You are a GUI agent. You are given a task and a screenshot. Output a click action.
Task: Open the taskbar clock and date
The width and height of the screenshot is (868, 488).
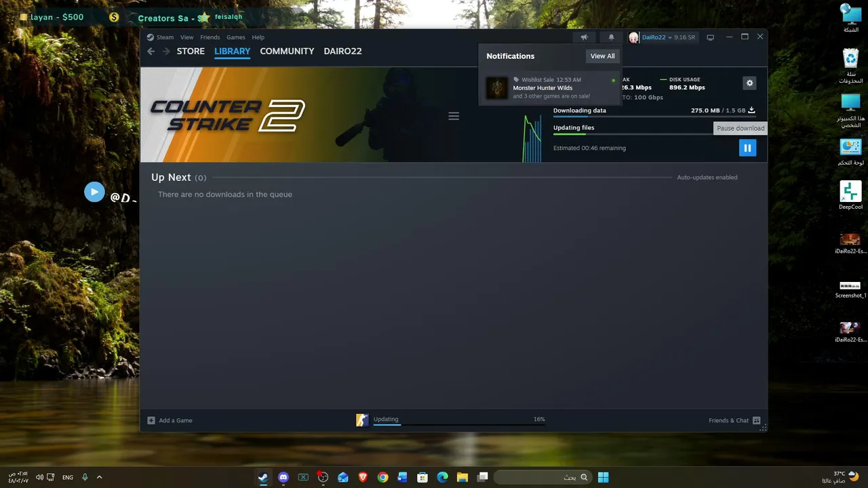click(18, 477)
